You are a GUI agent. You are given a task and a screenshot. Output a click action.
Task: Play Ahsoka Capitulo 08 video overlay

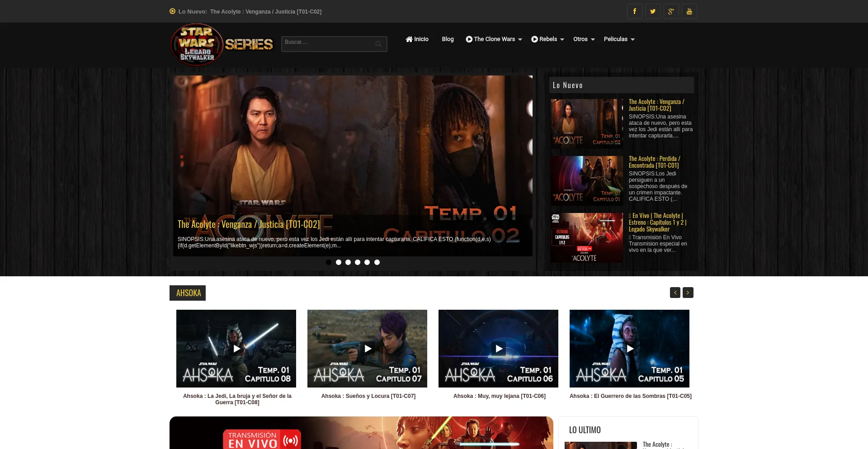point(236,349)
